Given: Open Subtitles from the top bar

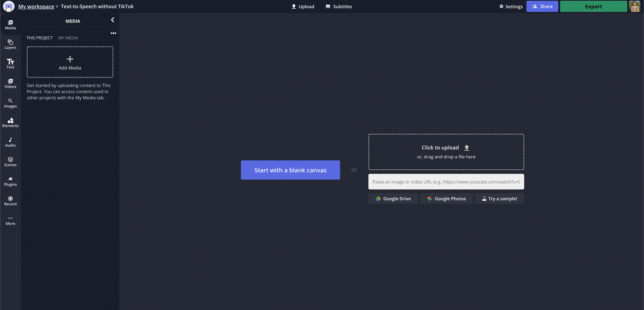Looking at the screenshot, I should click(x=339, y=6).
